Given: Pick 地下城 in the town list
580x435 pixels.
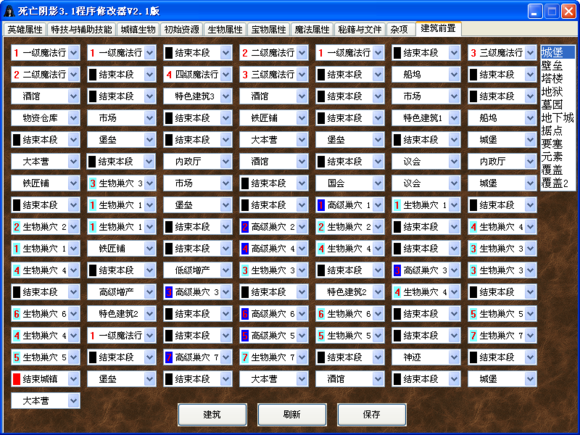Looking at the screenshot, I should click(x=558, y=118).
